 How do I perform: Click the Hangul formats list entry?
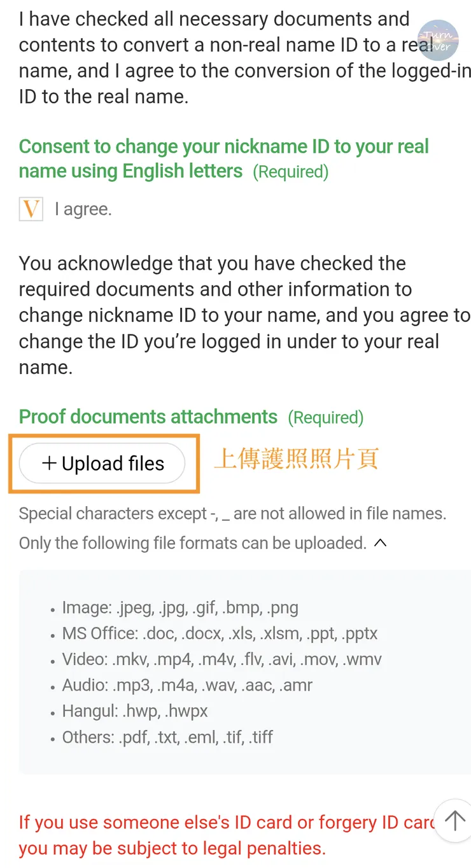point(135,712)
